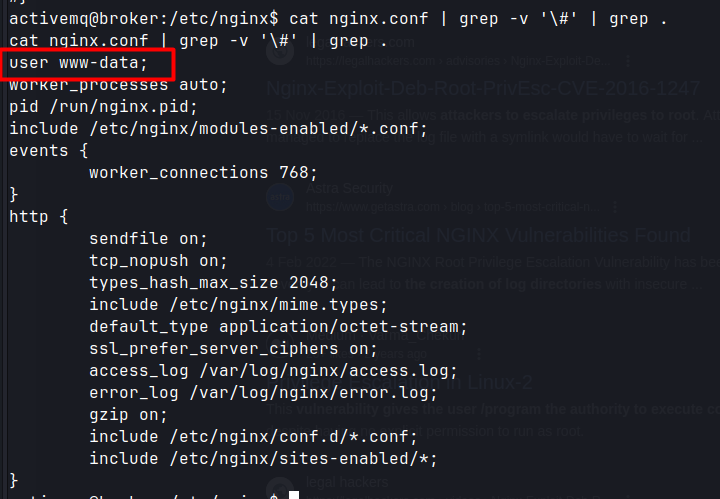Click the legalhackers.com result favicon
The image size is (720, 499).
tap(280, 51)
